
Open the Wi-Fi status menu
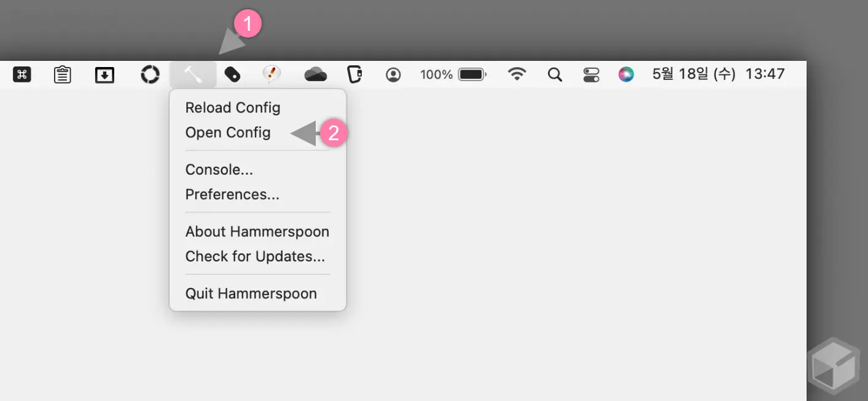517,74
